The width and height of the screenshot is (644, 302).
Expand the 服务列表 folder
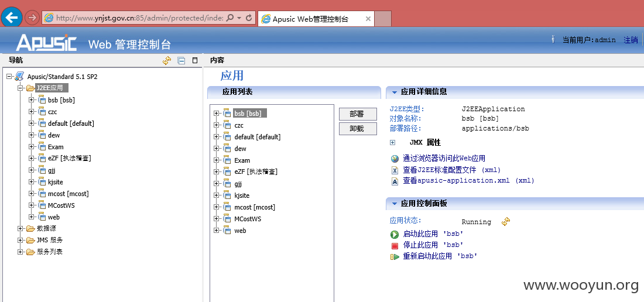(x=20, y=252)
